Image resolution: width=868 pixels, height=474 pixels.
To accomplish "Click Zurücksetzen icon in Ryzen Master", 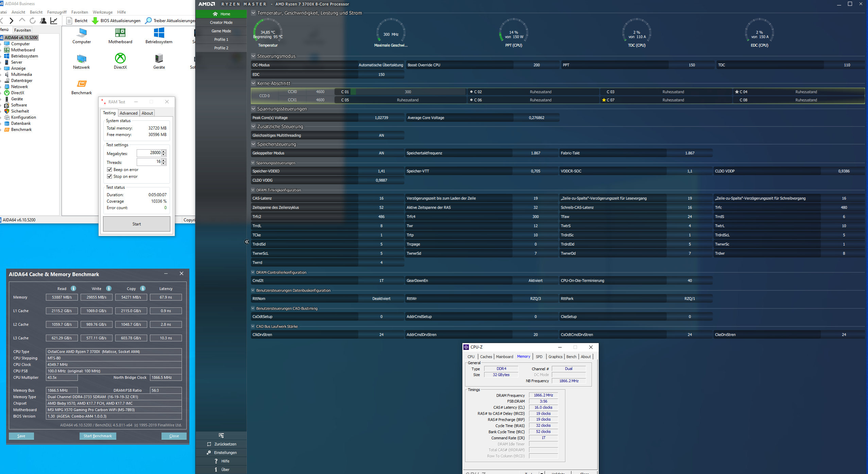I will tap(209, 444).
